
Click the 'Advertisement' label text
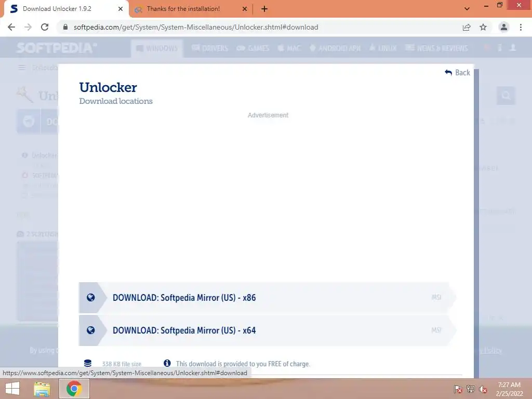coord(268,115)
